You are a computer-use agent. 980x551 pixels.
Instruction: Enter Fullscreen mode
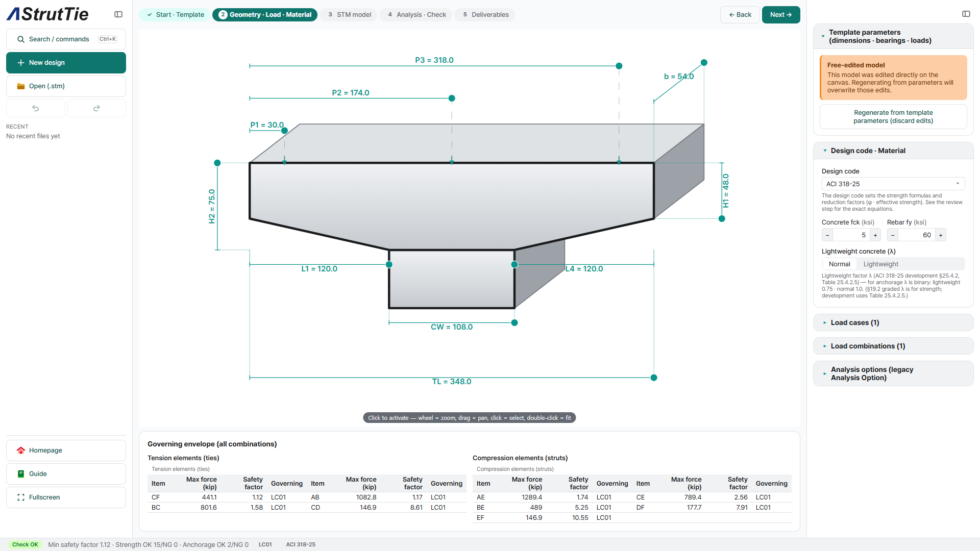[66, 497]
